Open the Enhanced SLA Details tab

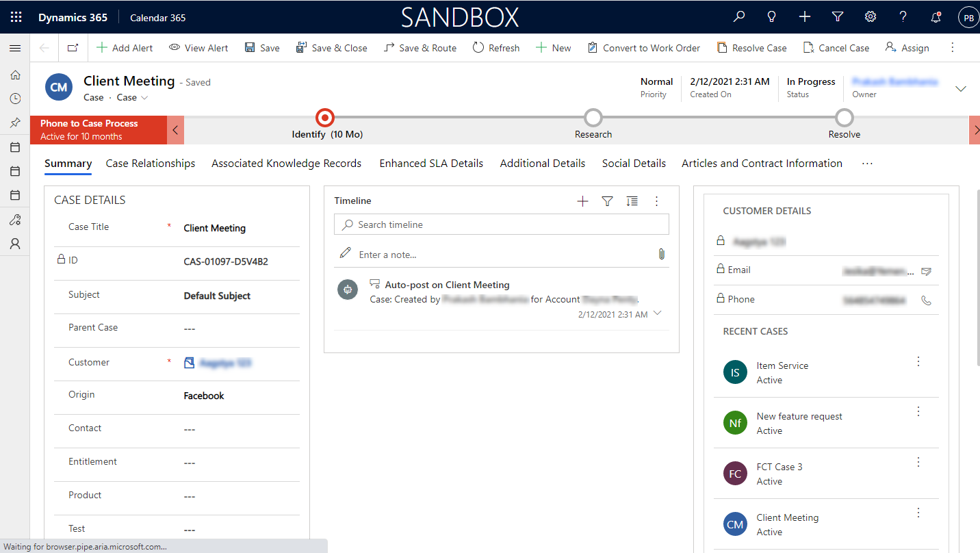tap(431, 164)
